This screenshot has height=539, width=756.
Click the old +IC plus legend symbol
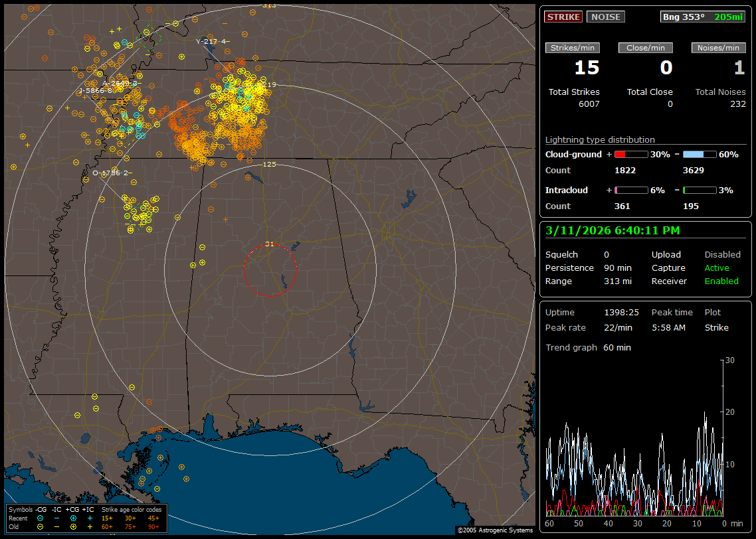pyautogui.click(x=90, y=526)
